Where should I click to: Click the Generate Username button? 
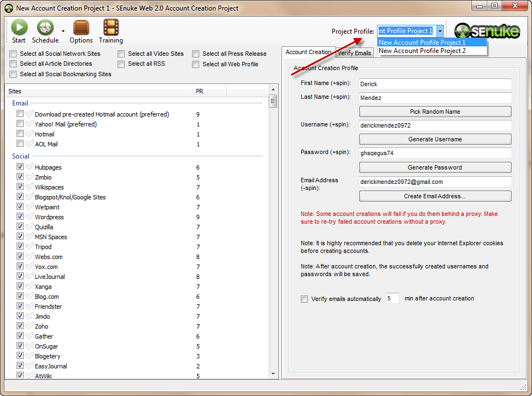(x=435, y=139)
